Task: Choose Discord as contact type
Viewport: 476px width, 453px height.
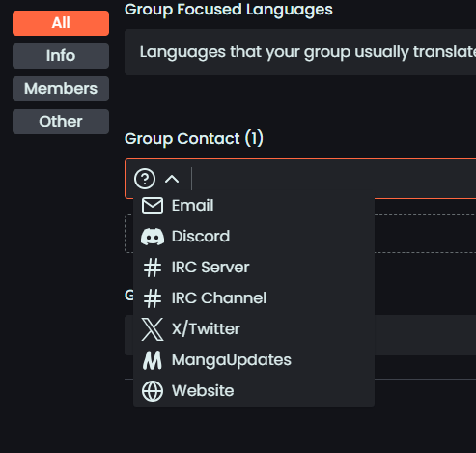Action: click(x=254, y=237)
